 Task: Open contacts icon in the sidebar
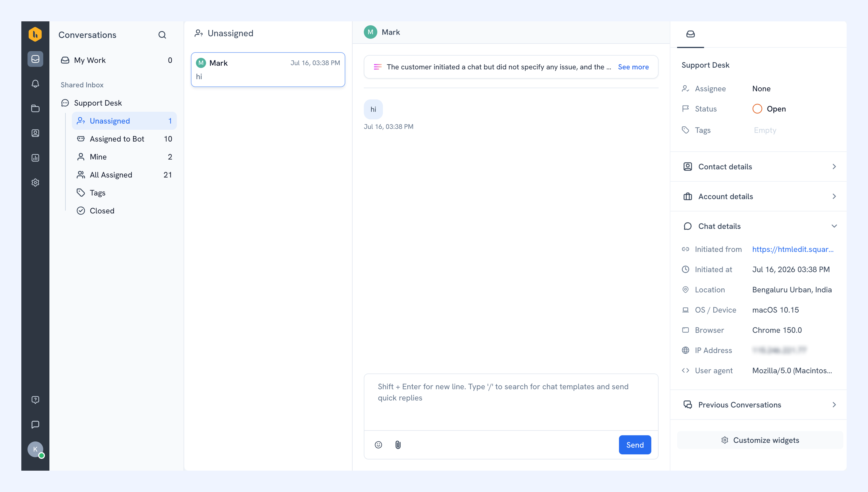click(x=35, y=133)
